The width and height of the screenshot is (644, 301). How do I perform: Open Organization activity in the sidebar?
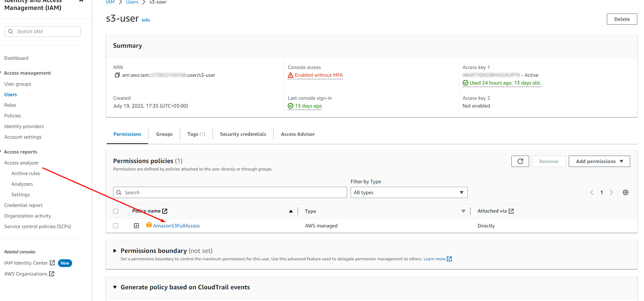pyautogui.click(x=28, y=216)
